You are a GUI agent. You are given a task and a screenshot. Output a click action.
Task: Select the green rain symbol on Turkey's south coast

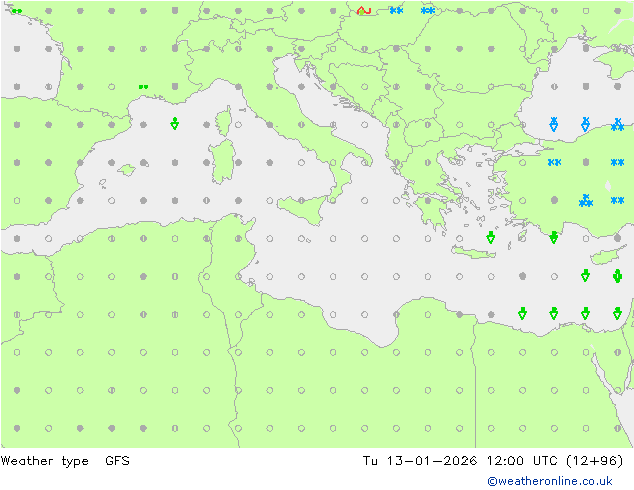point(554,237)
